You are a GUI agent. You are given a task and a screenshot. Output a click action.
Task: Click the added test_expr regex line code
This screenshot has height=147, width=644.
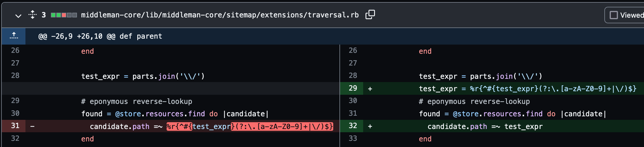point(528,89)
